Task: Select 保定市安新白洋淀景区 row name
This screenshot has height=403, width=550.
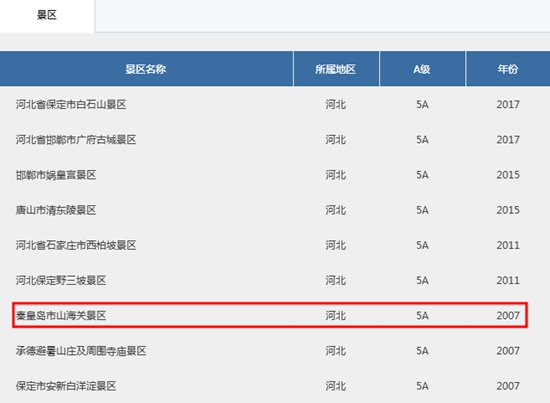Action: [x=66, y=386]
